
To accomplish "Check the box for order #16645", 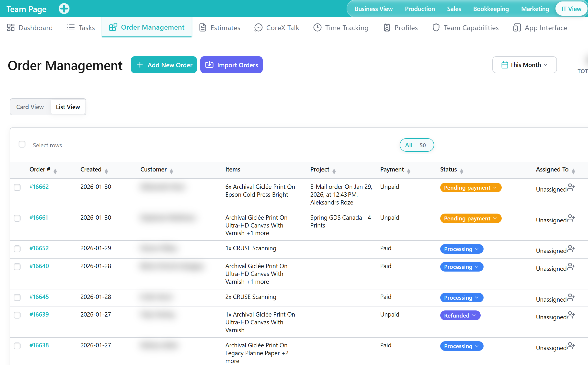I will coord(17,297).
